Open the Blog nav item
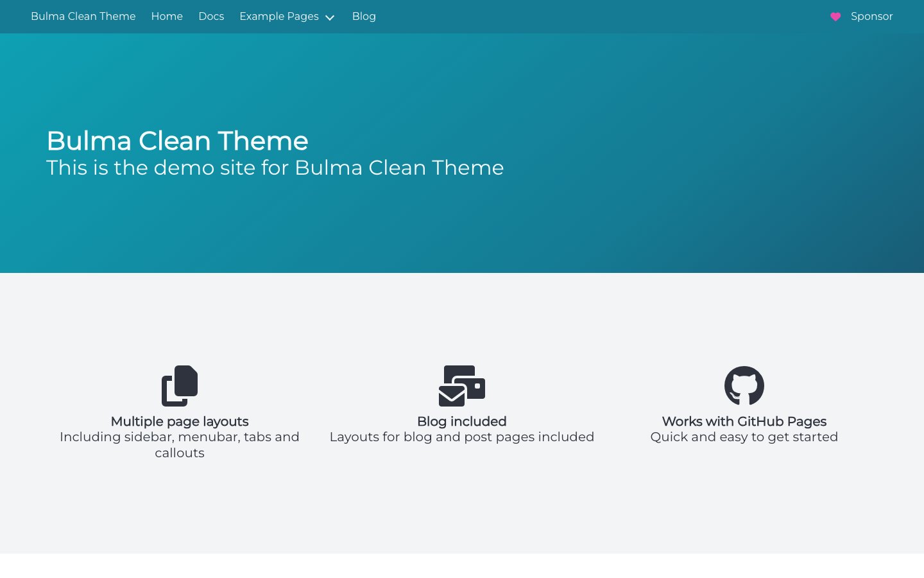The image size is (924, 578). click(364, 17)
